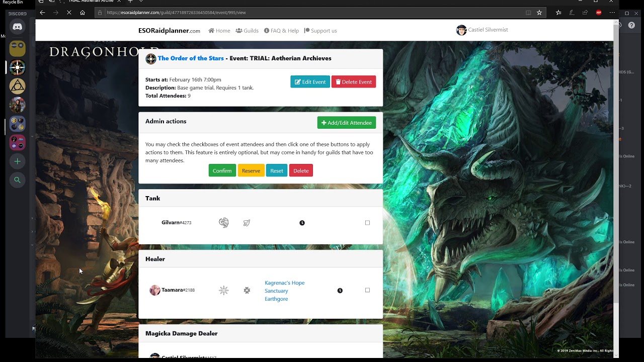Open a new browser tab

click(130, 2)
